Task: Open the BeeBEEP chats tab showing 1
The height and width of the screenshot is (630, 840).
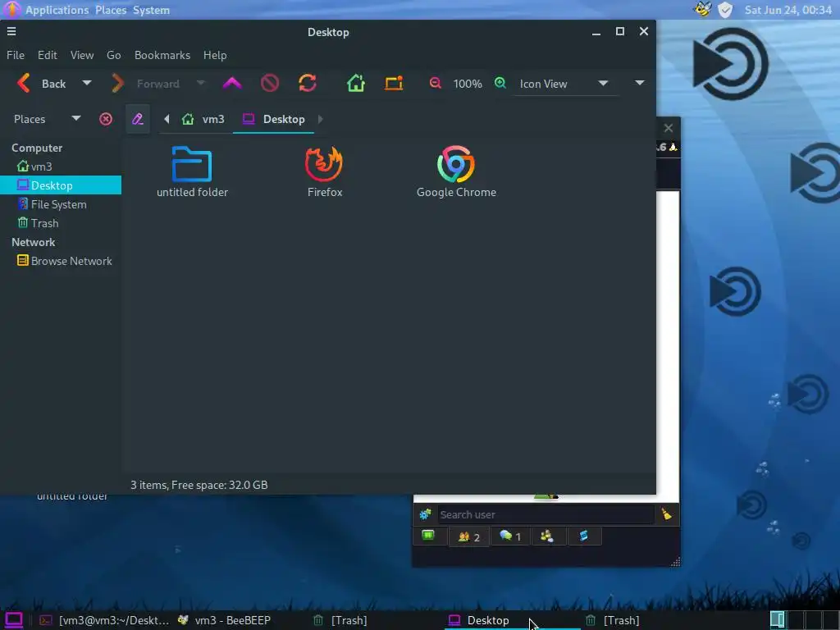Action: [x=510, y=536]
